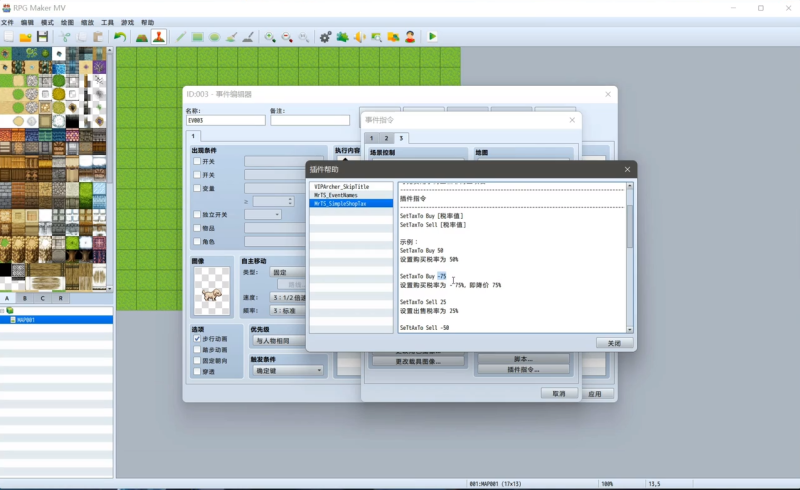
Task: Open the 模式 menu
Action: pos(47,22)
